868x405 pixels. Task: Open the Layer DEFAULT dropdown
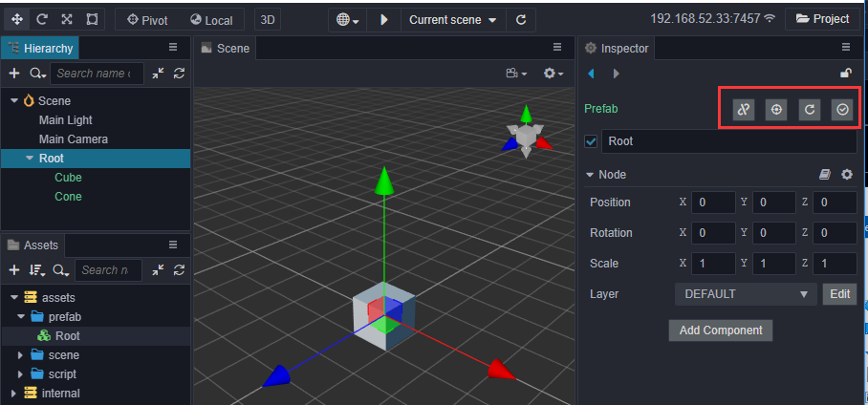pyautogui.click(x=746, y=294)
